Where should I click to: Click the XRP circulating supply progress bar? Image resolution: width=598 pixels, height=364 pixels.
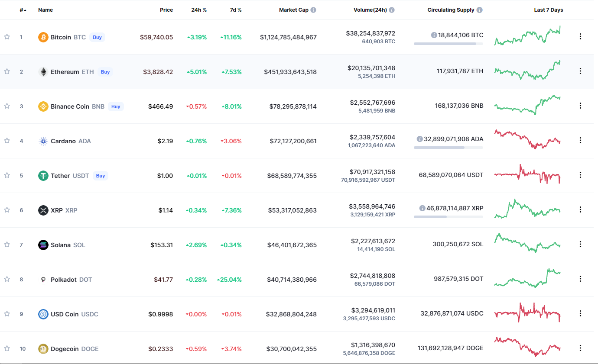448,217
